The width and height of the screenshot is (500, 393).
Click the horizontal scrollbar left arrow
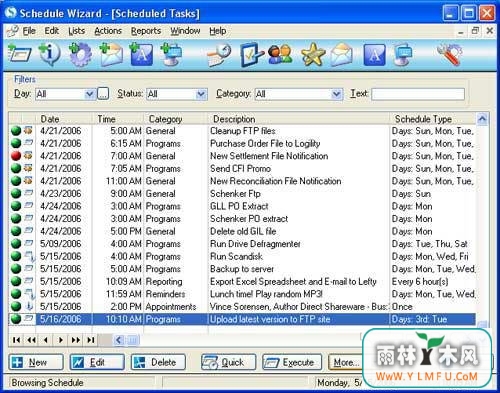pos(118,340)
